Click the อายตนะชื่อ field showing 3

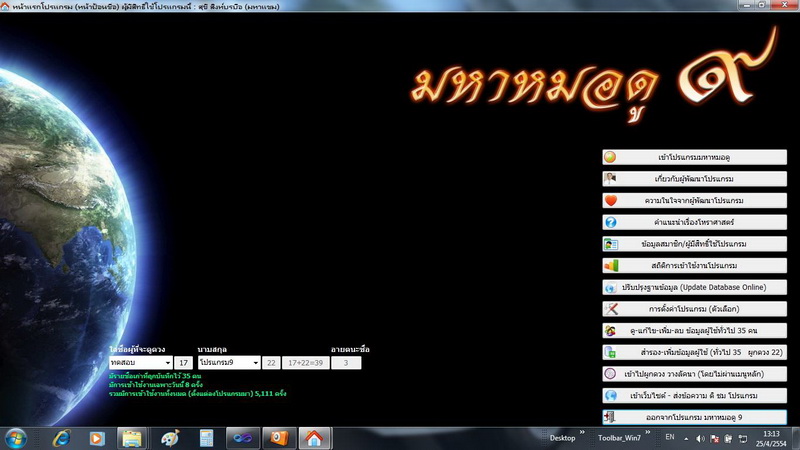(346, 363)
